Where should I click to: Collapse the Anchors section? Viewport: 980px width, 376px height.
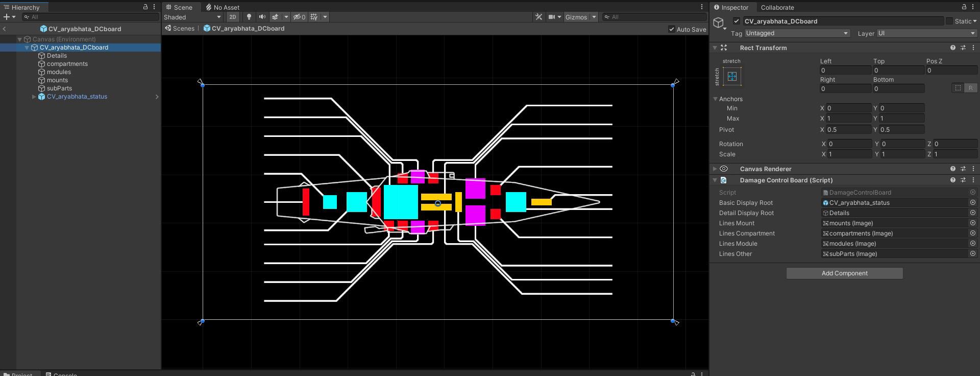coord(715,99)
